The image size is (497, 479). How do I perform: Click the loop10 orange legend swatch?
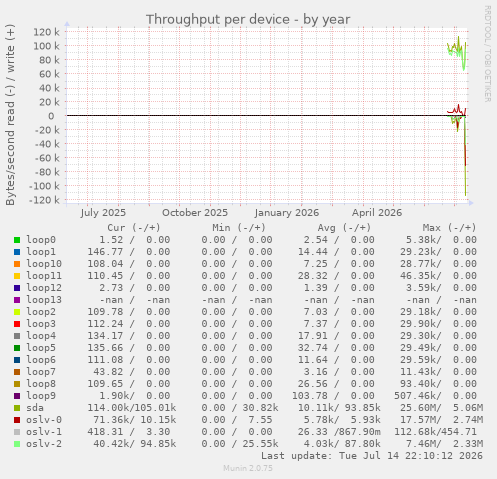(x=17, y=264)
